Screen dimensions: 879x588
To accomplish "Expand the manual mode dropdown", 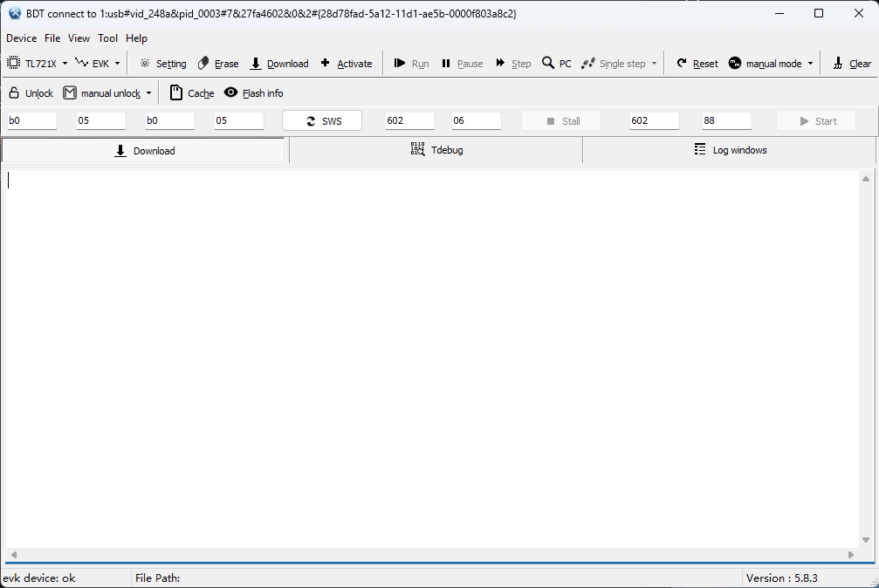I will pyautogui.click(x=810, y=64).
